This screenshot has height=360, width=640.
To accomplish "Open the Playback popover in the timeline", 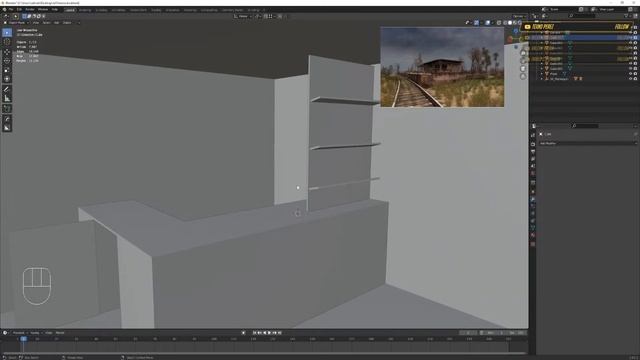I will [x=19, y=333].
